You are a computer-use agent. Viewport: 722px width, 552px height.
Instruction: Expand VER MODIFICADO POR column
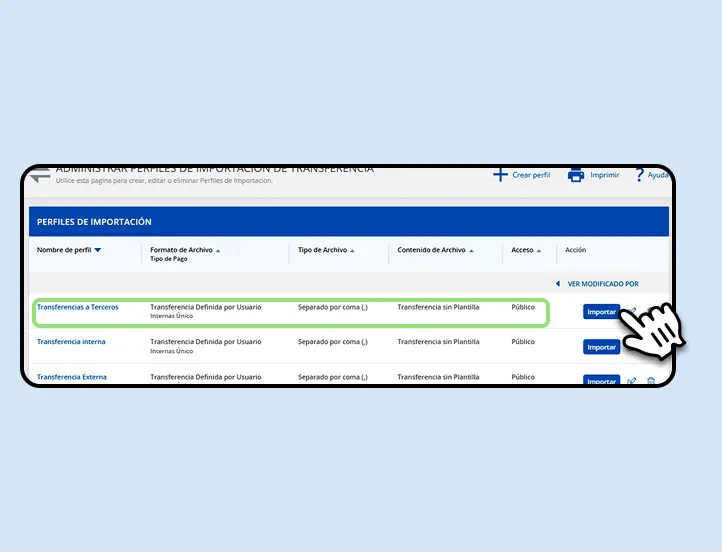pos(597,284)
